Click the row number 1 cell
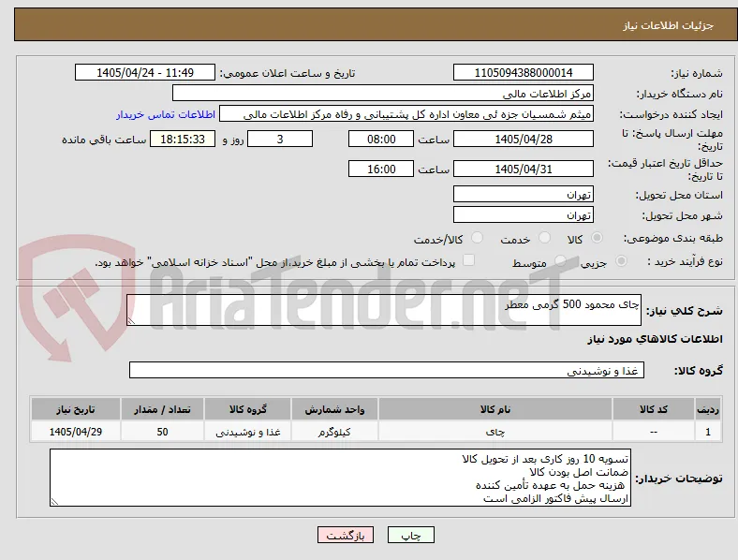Screen dimensions: 738x560 coord(708,431)
